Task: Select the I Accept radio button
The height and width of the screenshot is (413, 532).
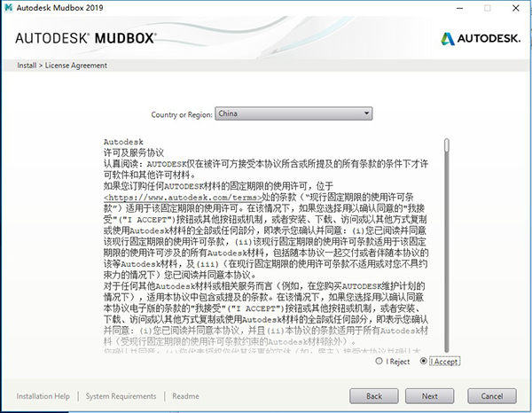Action: [423, 361]
